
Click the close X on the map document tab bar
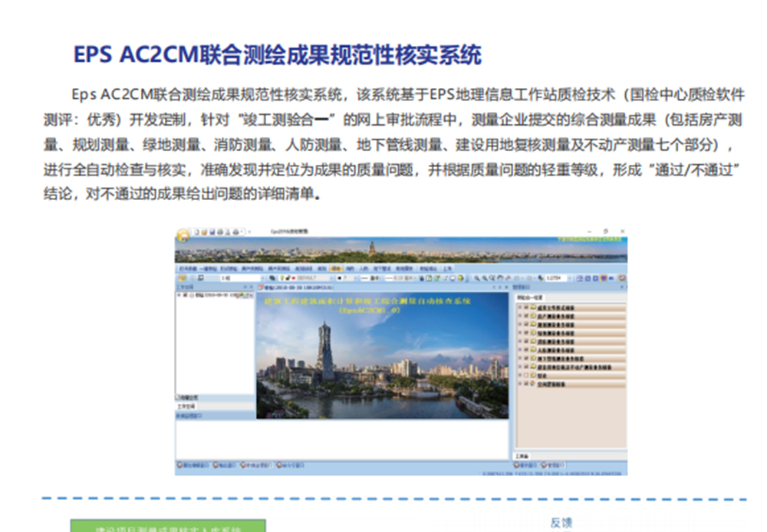pyautogui.click(x=505, y=287)
